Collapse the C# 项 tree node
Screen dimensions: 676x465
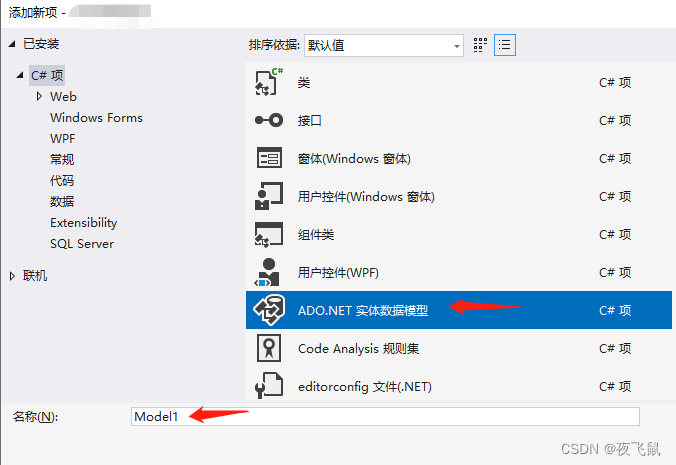coord(20,75)
